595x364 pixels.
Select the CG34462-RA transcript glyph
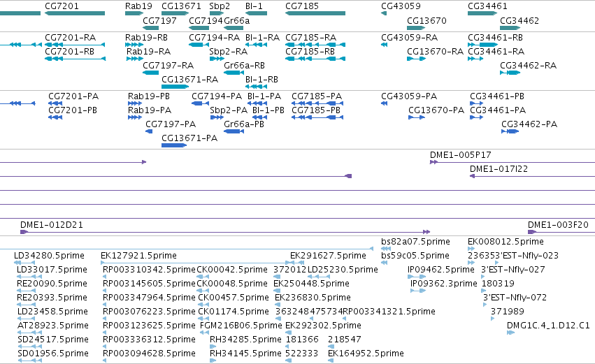click(510, 73)
